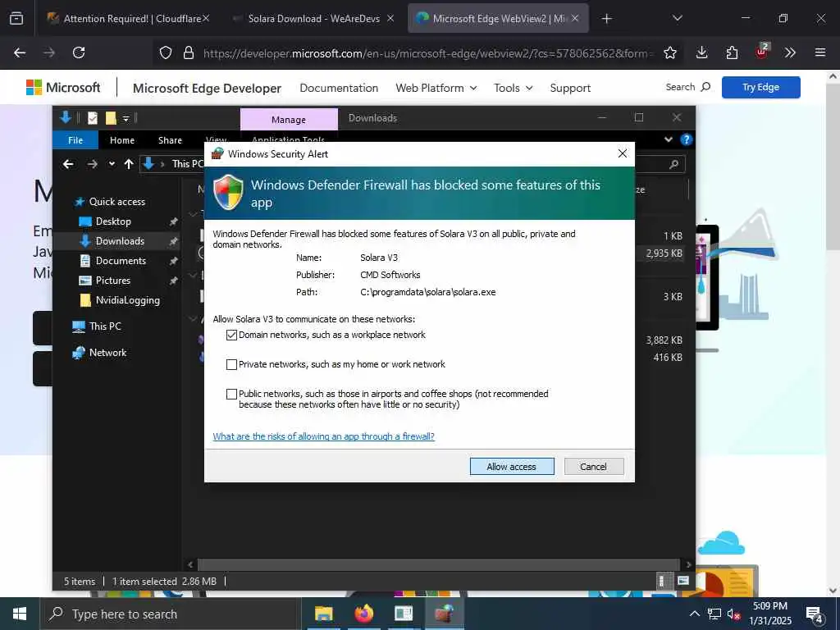This screenshot has width=840, height=630.
Task: Click Properties icon in Explorer quick toolbar
Action: (x=93, y=118)
